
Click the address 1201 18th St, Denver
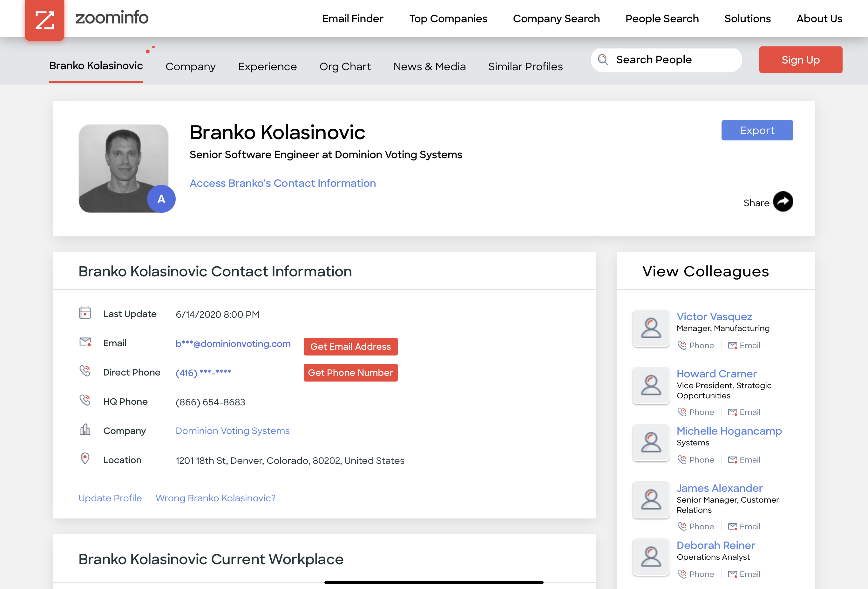pos(290,461)
